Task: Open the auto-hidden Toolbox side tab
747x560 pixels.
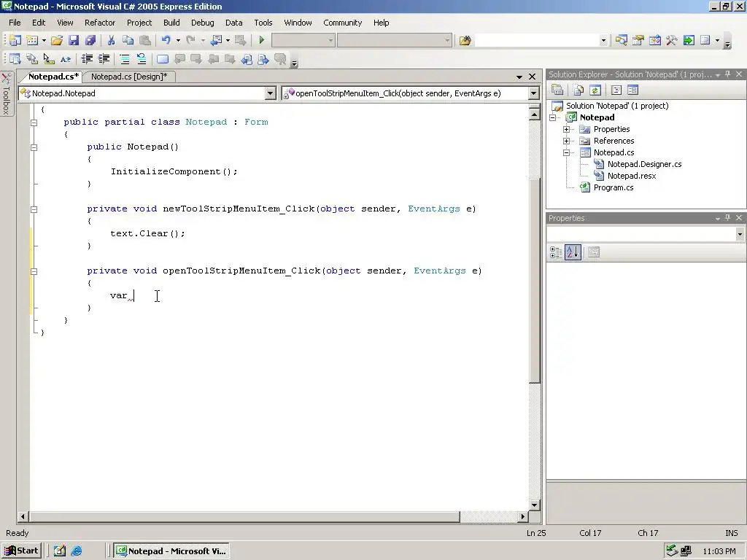Action: click(6, 94)
